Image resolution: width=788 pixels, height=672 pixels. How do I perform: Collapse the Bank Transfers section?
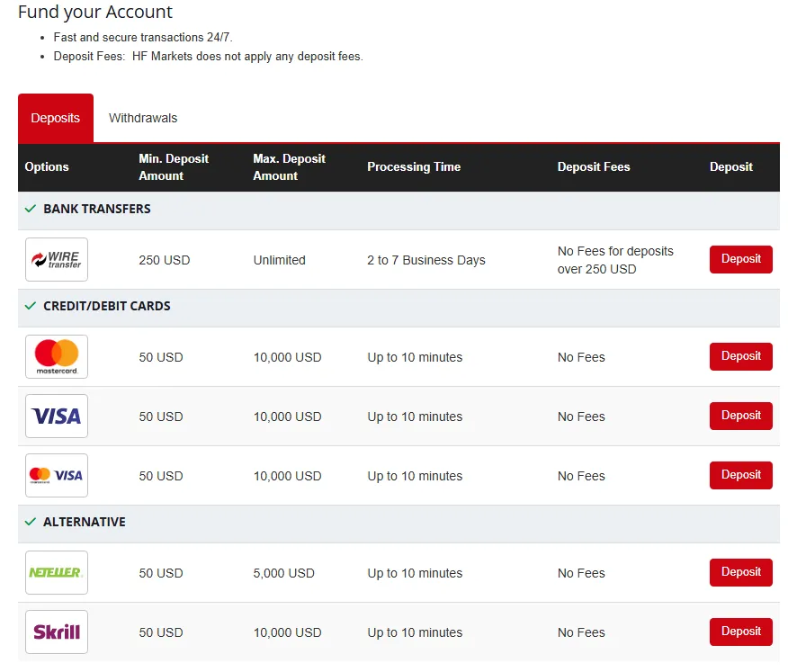pos(96,209)
